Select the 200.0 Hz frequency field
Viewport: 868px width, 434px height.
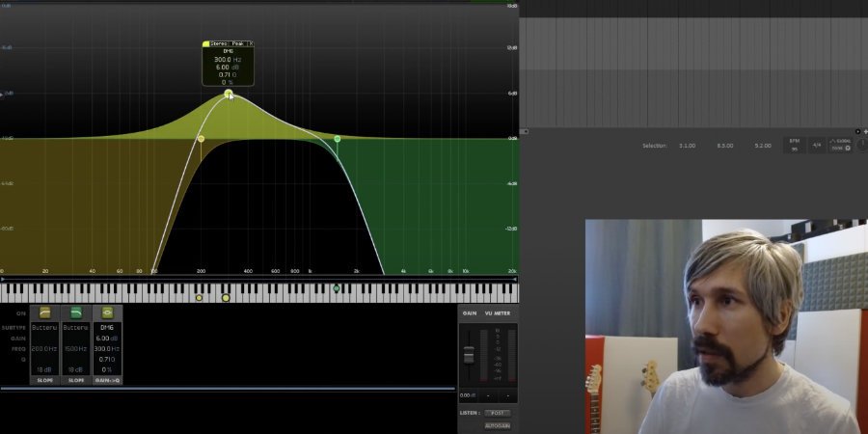44,349
